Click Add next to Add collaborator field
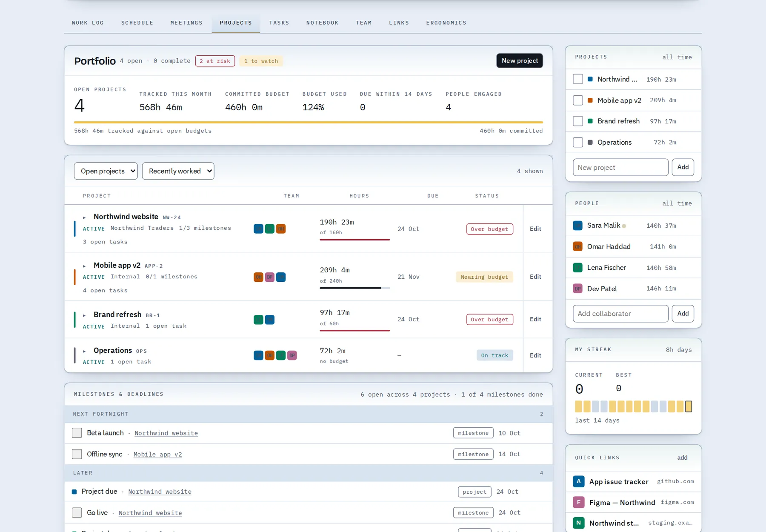The height and width of the screenshot is (532, 766). pyautogui.click(x=683, y=314)
